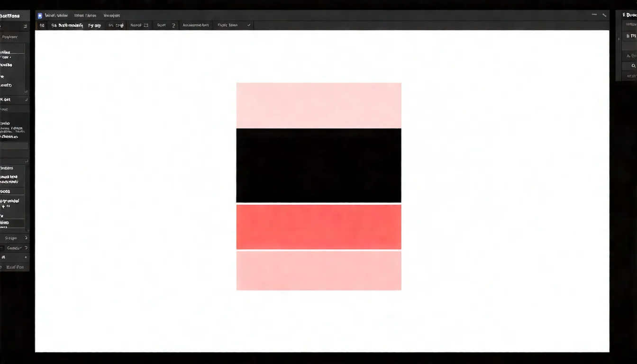Image resolution: width=637 pixels, height=364 pixels.
Task: Switch to the Design tab in the right panel
Action: (x=628, y=14)
